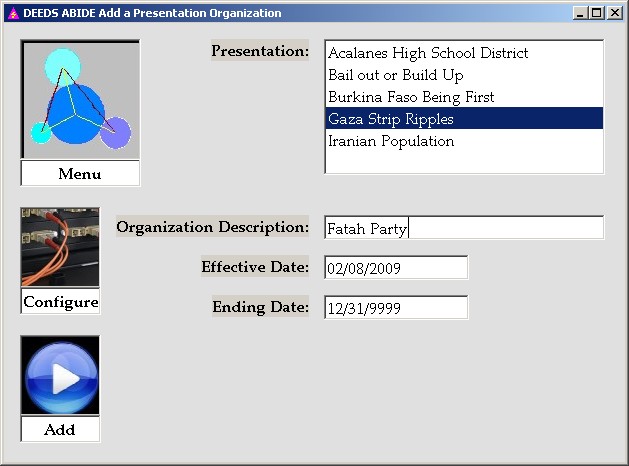
Task: Click into the Effective Date field
Action: click(396, 268)
